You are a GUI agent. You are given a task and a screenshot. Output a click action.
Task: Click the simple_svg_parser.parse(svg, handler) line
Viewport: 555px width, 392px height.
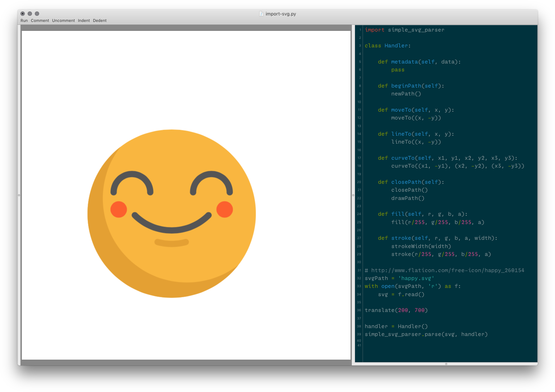[x=426, y=334]
